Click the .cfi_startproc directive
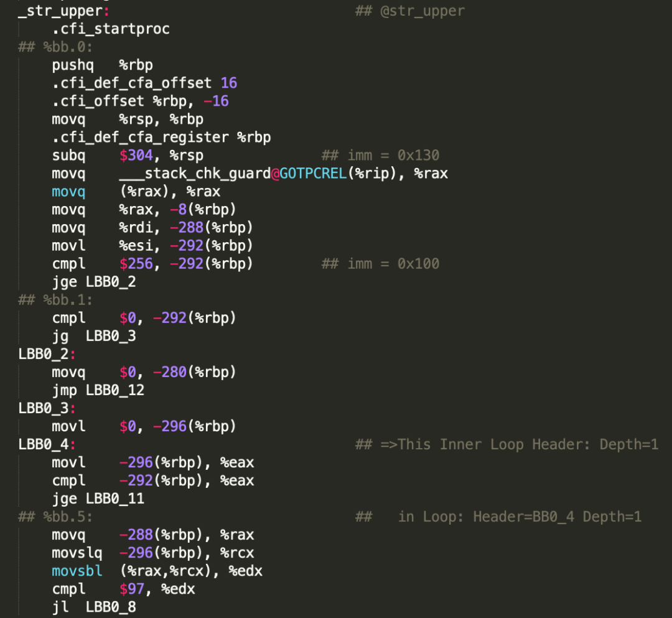Image resolution: width=672 pixels, height=618 pixels. (x=111, y=29)
